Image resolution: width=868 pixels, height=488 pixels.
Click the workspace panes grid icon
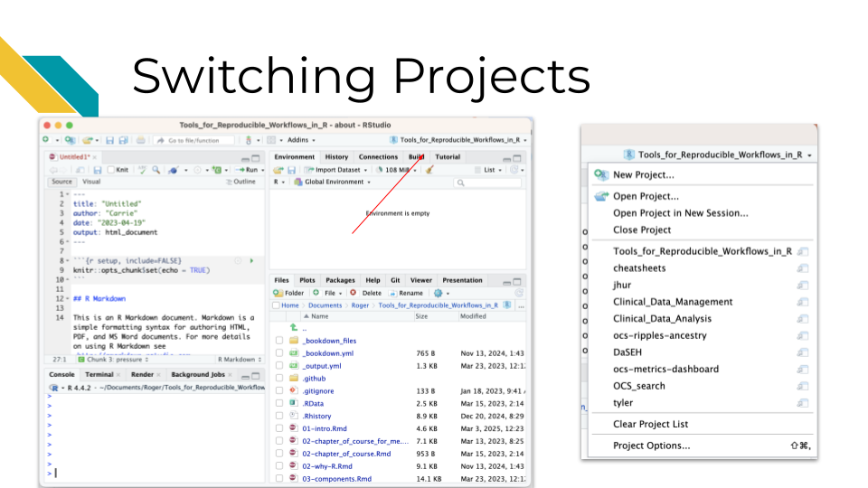[x=271, y=141]
